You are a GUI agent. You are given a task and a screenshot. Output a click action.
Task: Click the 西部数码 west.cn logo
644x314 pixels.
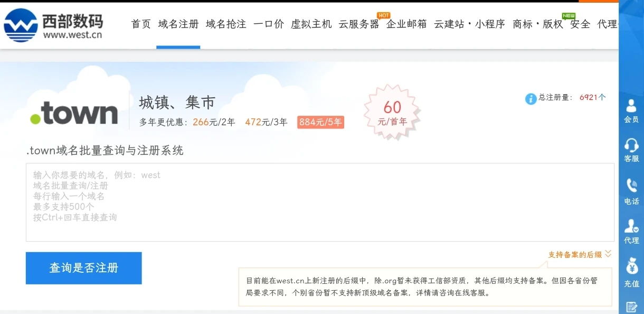coord(53,25)
